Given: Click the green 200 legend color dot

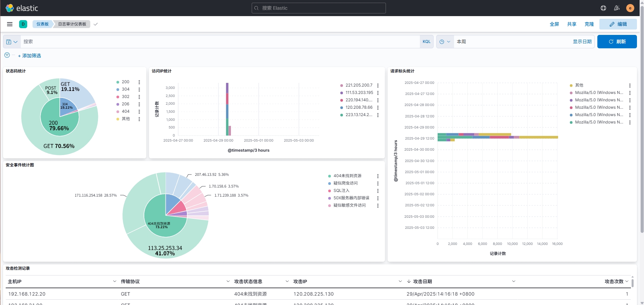Looking at the screenshot, I should (x=118, y=82).
